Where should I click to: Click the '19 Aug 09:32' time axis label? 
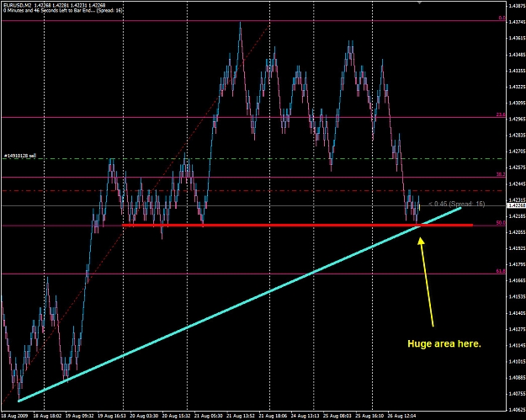[x=79, y=416]
